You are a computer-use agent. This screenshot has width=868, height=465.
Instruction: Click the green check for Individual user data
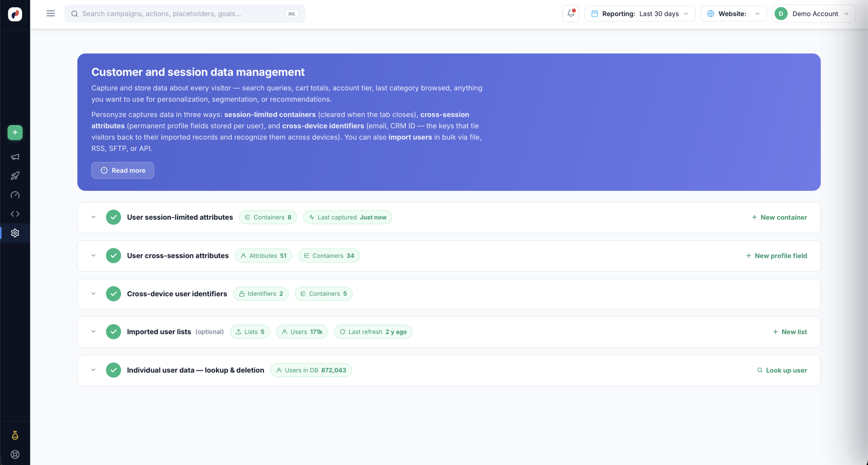pos(113,370)
